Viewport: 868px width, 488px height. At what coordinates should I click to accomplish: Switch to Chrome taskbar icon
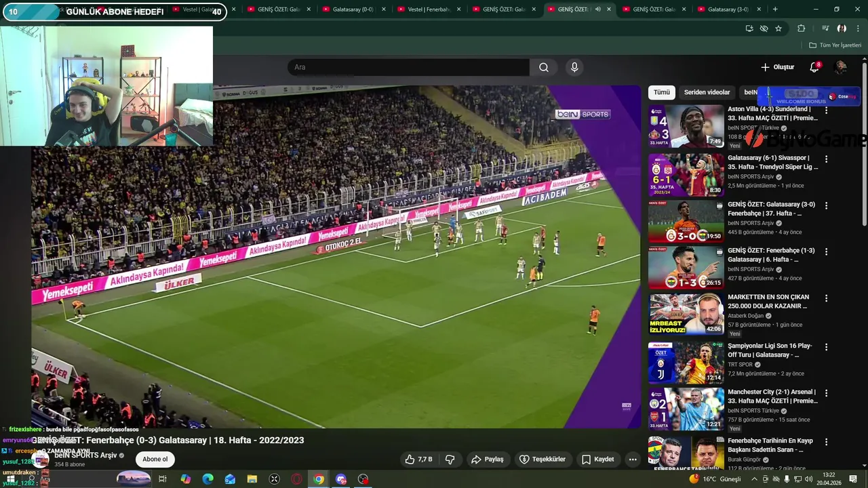pos(319,479)
